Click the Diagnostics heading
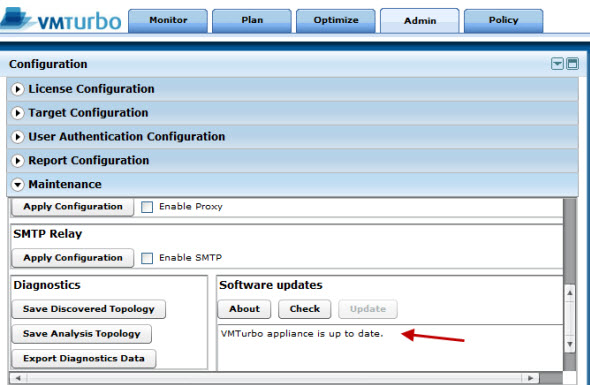The image size is (590, 385). click(x=47, y=285)
